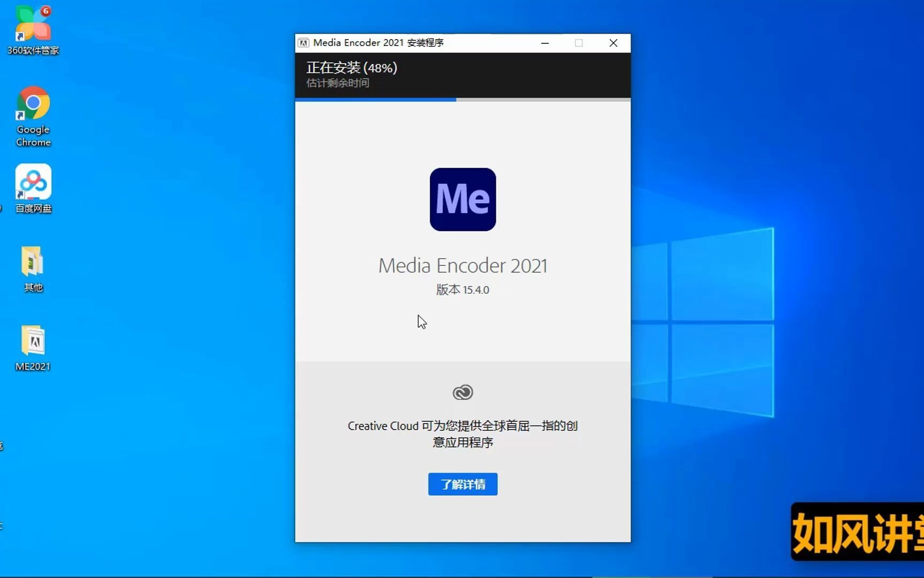This screenshot has height=578, width=924.
Task: Click the installer window title text
Action: click(378, 43)
